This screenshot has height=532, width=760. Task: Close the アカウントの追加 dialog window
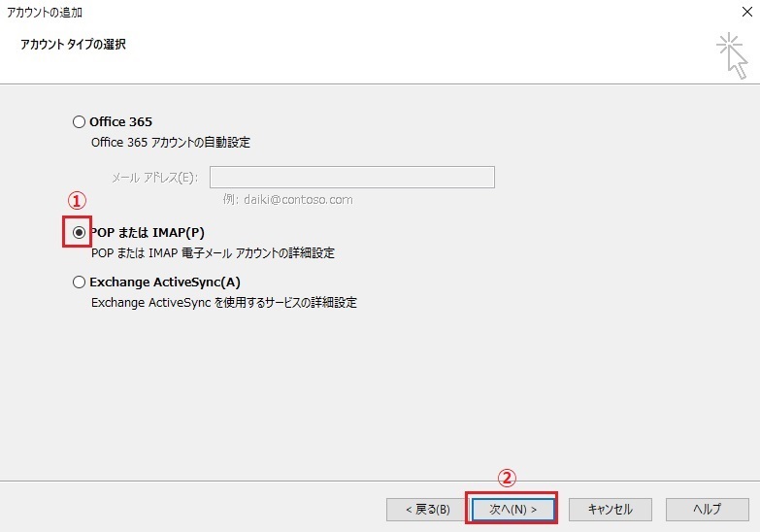(747, 12)
